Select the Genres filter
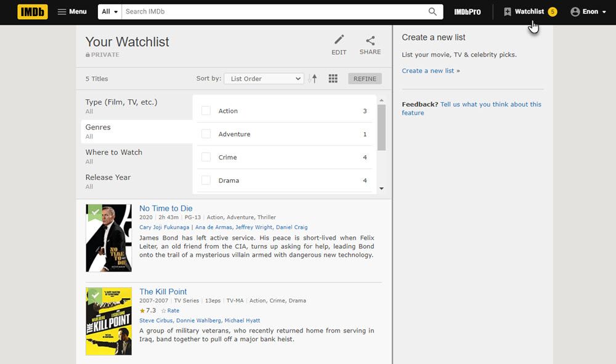This screenshot has width=616, height=364. [x=137, y=132]
